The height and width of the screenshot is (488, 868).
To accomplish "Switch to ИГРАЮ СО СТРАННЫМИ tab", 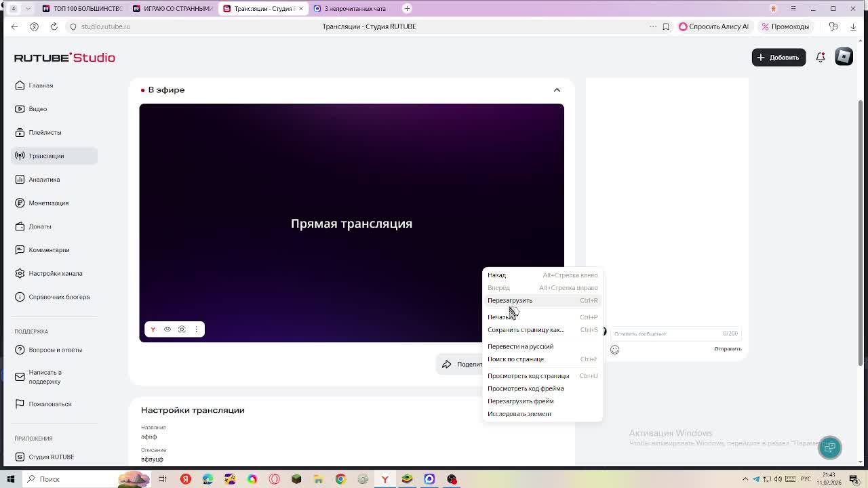I will (x=172, y=8).
